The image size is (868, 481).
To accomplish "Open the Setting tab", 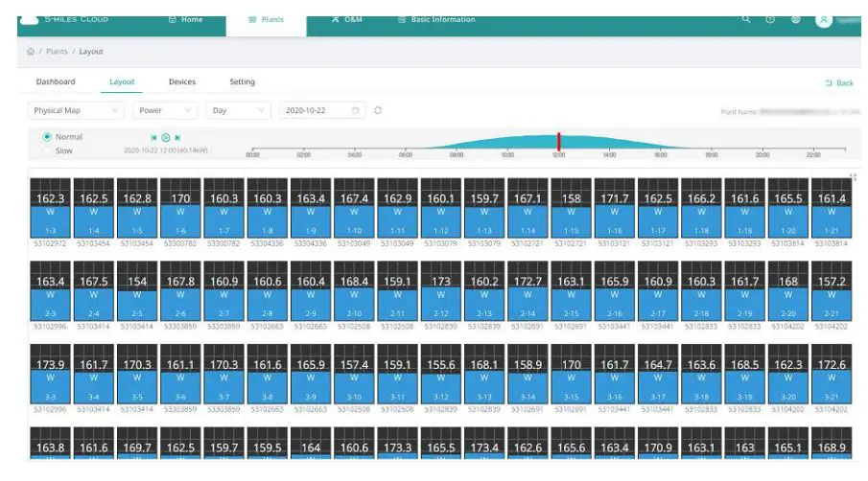I will [x=243, y=81].
